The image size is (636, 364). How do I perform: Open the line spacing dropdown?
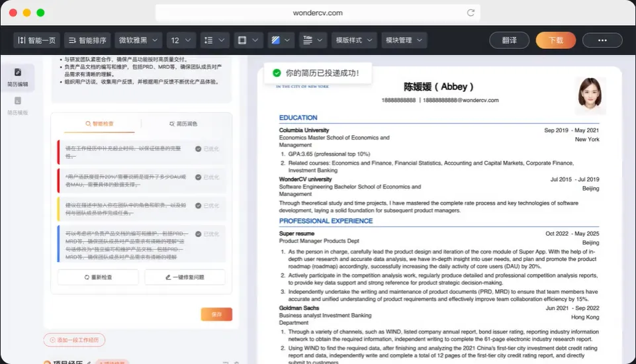tap(214, 40)
